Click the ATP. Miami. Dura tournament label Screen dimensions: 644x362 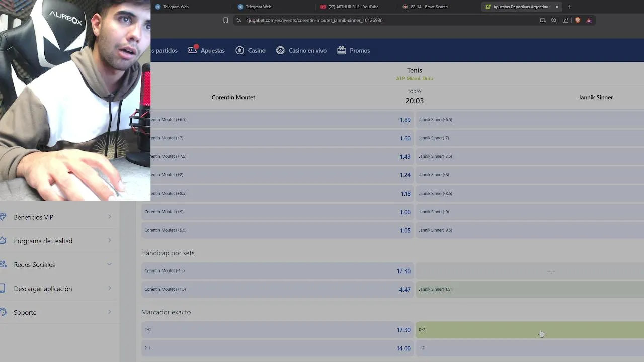click(415, 79)
